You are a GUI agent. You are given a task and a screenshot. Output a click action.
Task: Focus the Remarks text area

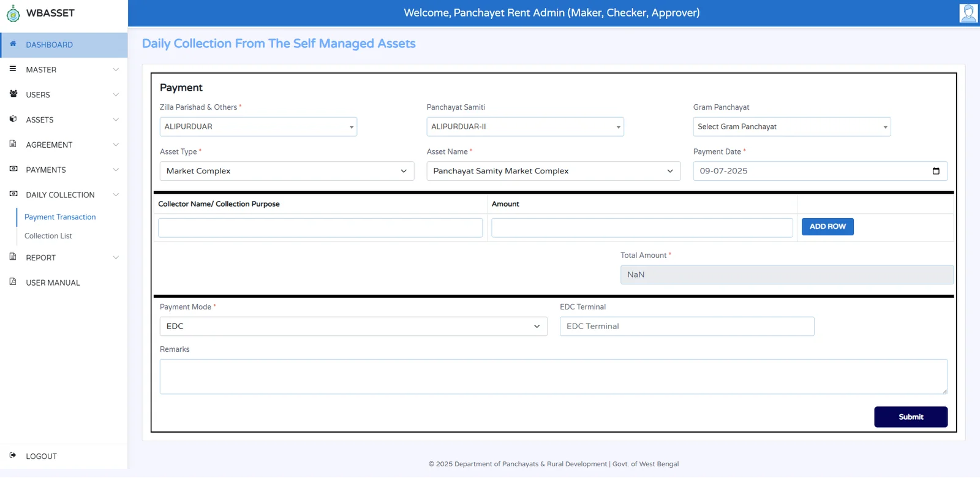tap(553, 376)
